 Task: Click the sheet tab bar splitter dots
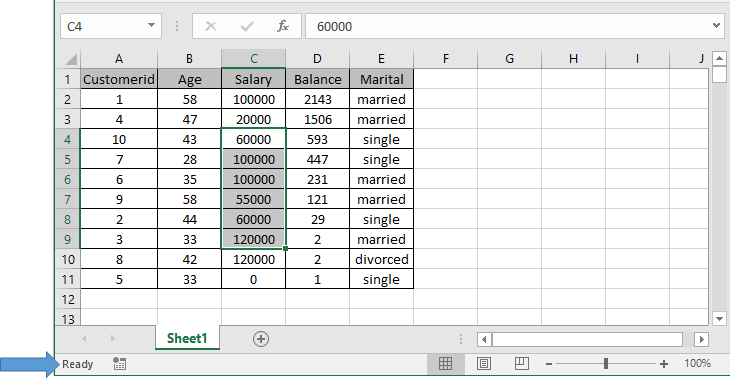pos(461,339)
